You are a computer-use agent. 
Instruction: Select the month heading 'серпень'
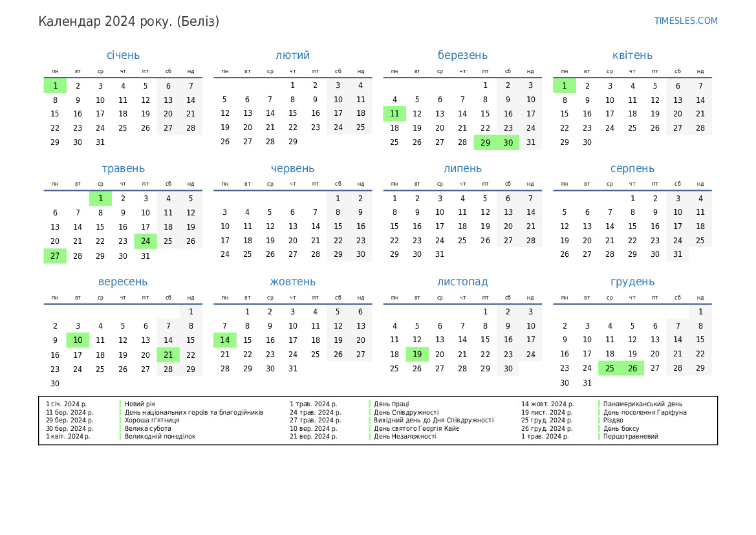point(632,168)
